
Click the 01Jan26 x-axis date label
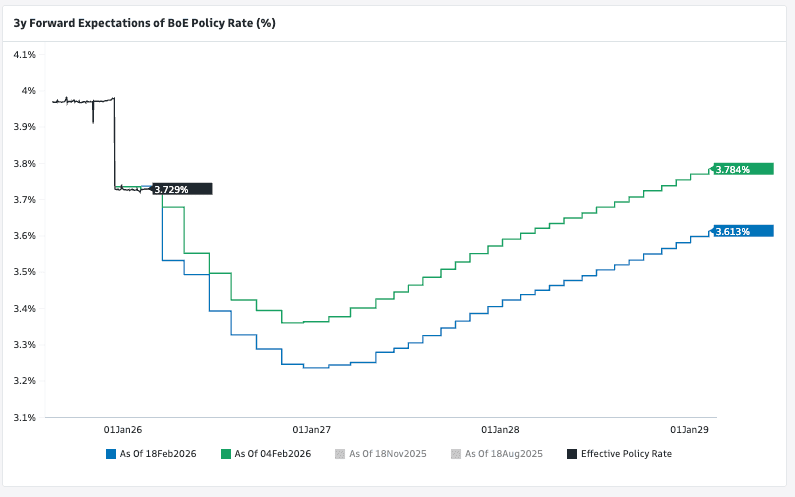coord(123,429)
